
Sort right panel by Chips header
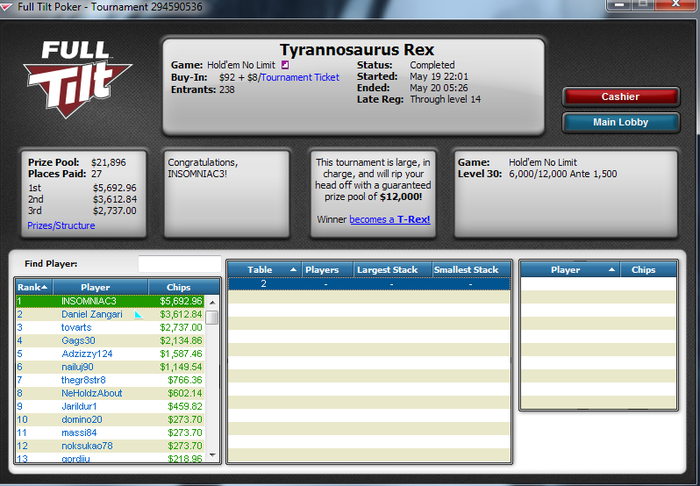(x=648, y=270)
